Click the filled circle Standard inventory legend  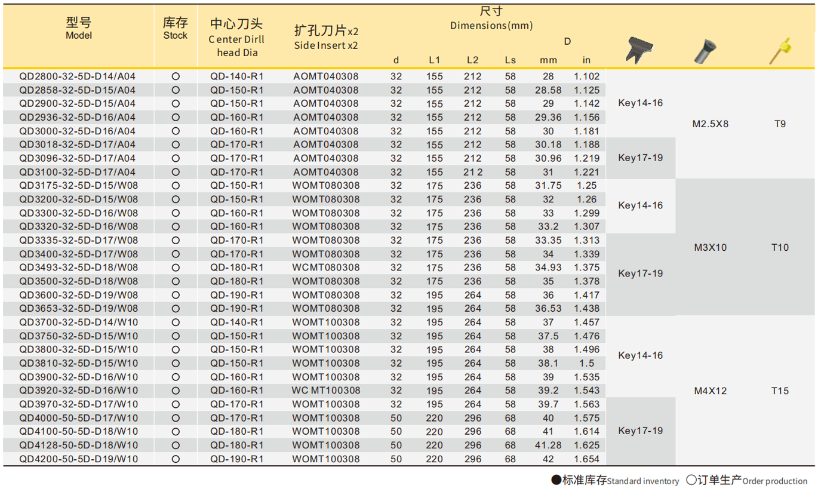(555, 480)
